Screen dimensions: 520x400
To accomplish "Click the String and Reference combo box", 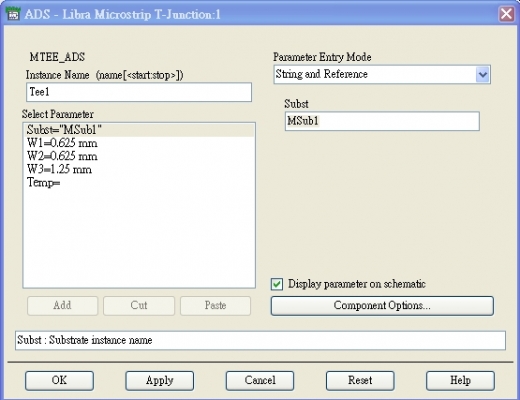I will pos(382,75).
